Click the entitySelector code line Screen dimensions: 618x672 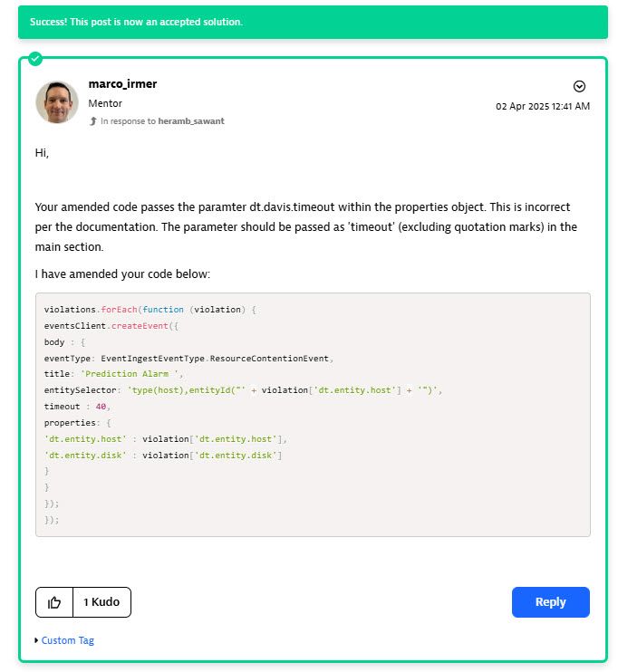pyautogui.click(x=243, y=389)
